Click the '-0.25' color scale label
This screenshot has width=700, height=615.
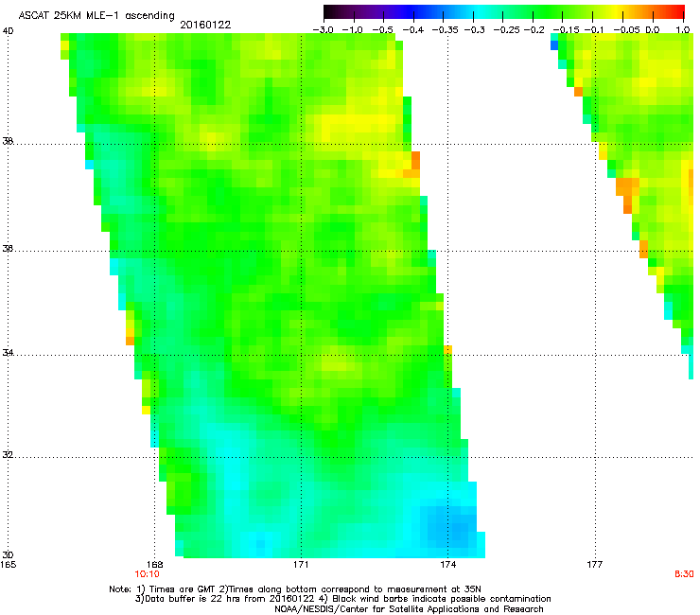click(506, 30)
